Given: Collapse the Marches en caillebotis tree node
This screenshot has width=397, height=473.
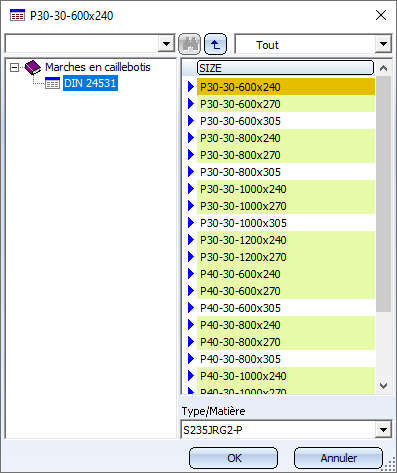Looking at the screenshot, I should (14, 68).
